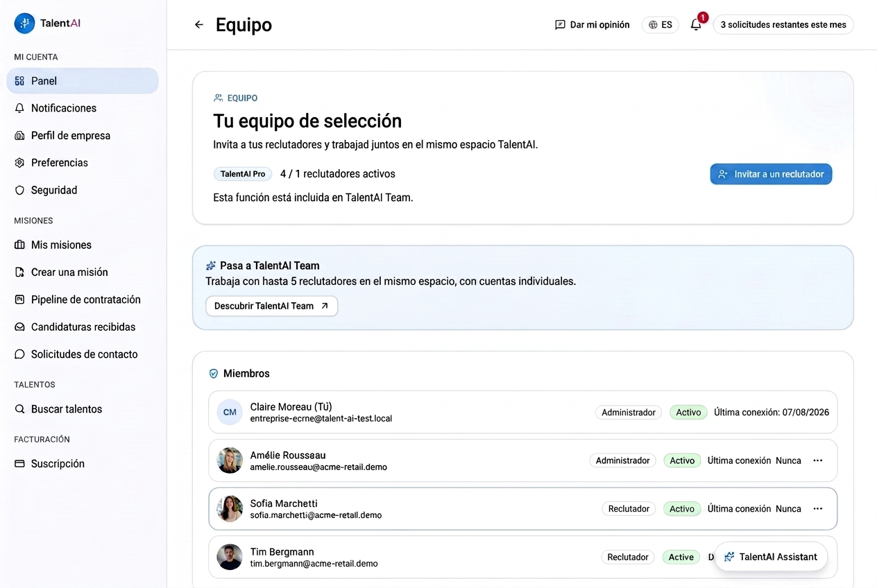Click the Administrador badge for Amélie Rousseau

pyautogui.click(x=622, y=460)
